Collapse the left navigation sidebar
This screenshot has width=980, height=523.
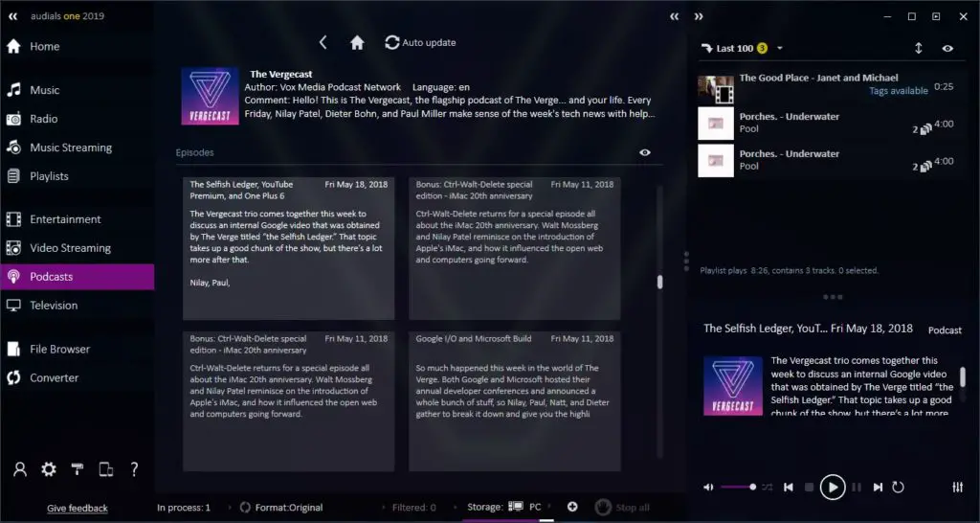point(12,16)
